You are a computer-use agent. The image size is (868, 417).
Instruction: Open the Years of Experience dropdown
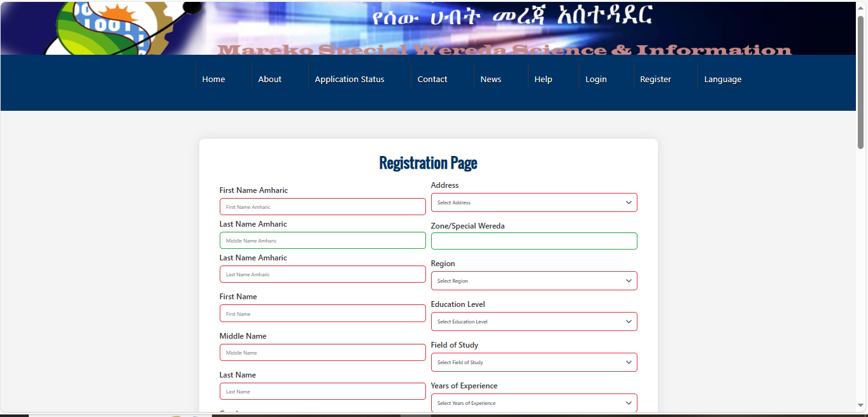click(534, 403)
